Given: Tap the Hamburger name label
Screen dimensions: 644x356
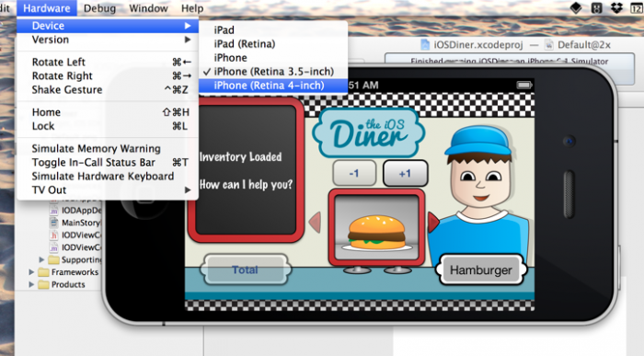Looking at the screenshot, I should point(481,270).
